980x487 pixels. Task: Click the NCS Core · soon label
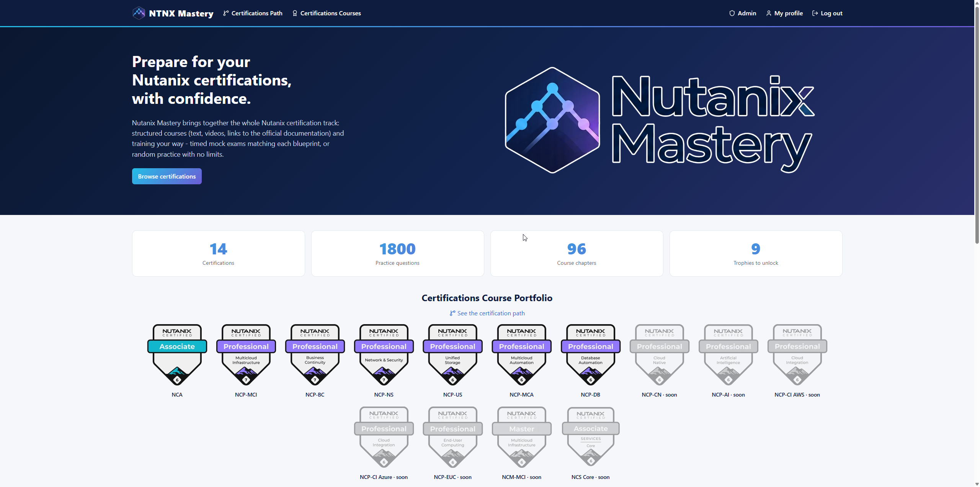[591, 477]
